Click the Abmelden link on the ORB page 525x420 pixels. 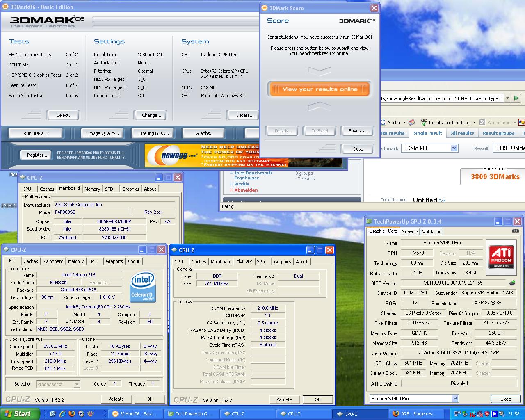[246, 190]
